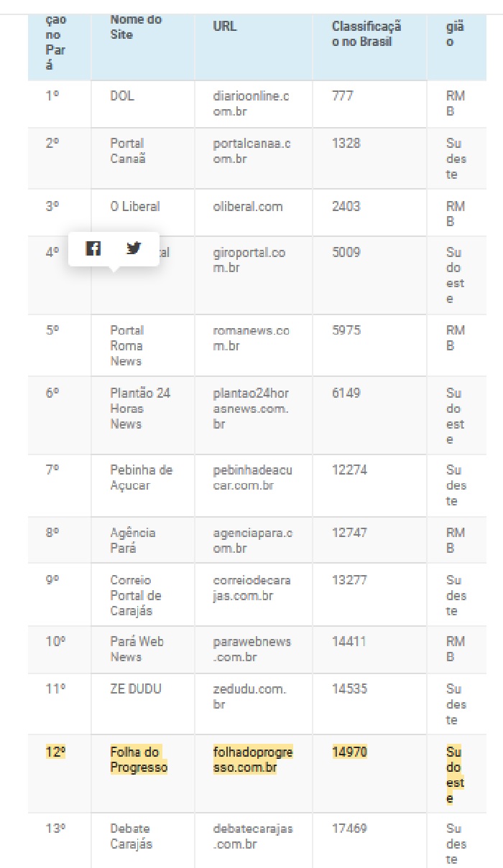Select highlighted Folha do Progresso name
Image resolution: width=503 pixels, height=868 pixels.
pos(139,760)
